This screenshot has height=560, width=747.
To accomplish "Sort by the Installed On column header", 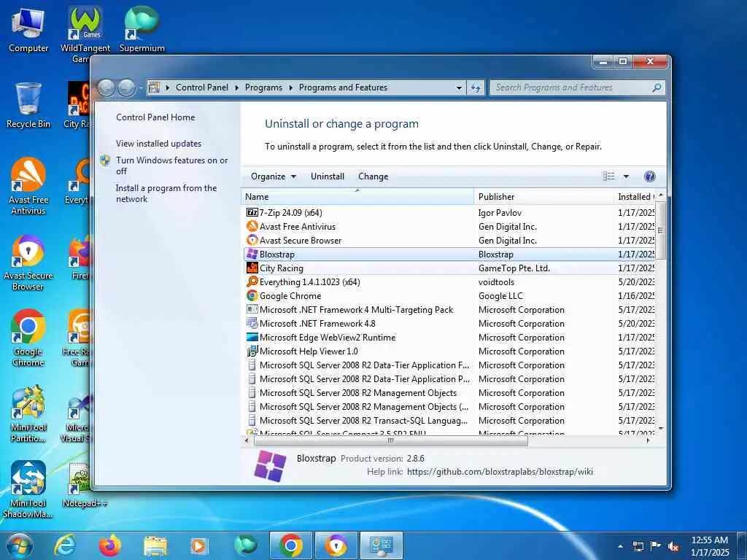I will click(635, 197).
